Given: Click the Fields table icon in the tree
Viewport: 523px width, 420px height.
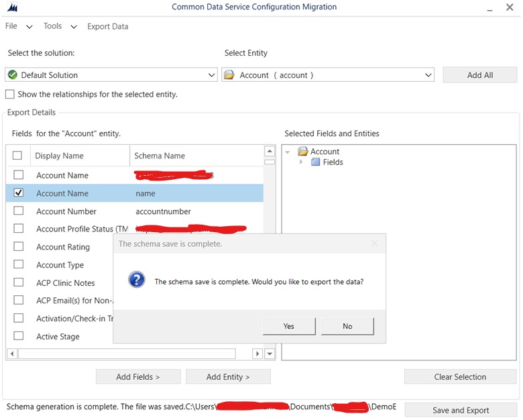Looking at the screenshot, I should coord(315,162).
